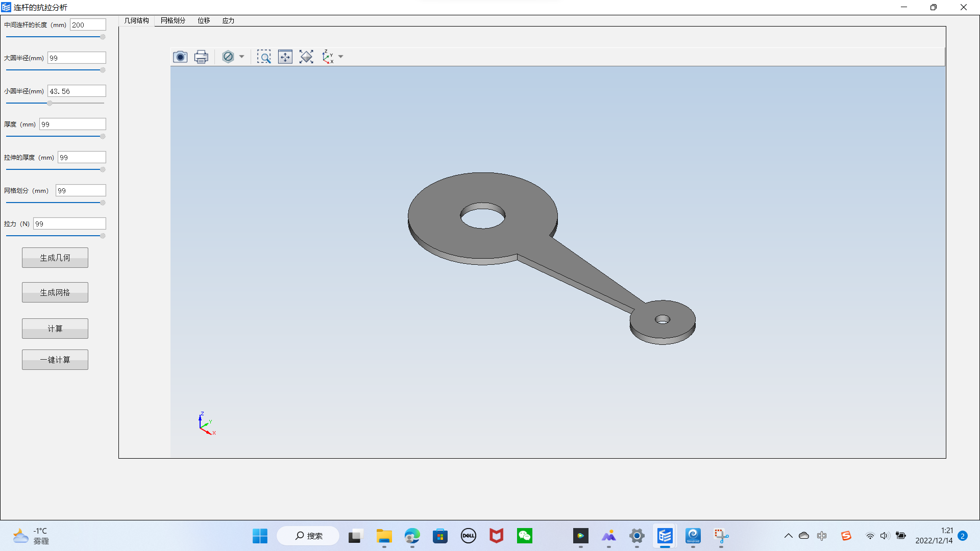Open the dark media player taskbar icon
Viewport: 980px width, 551px height.
click(580, 536)
